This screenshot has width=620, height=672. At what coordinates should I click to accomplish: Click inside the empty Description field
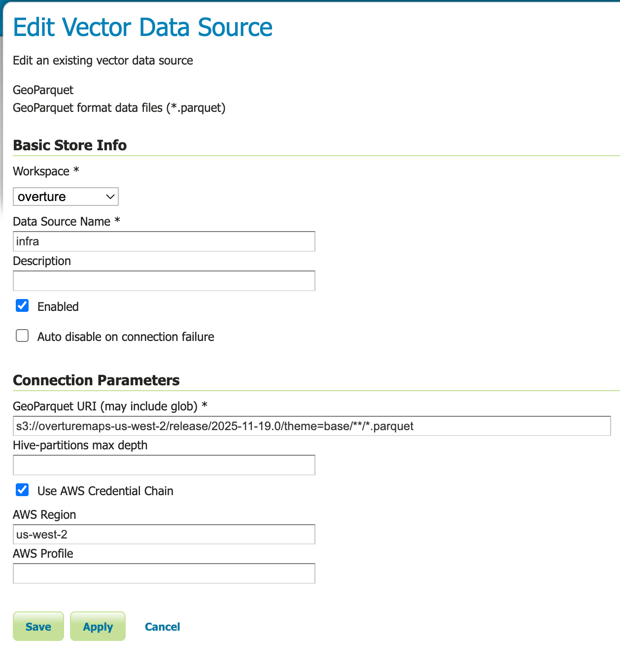pos(164,281)
